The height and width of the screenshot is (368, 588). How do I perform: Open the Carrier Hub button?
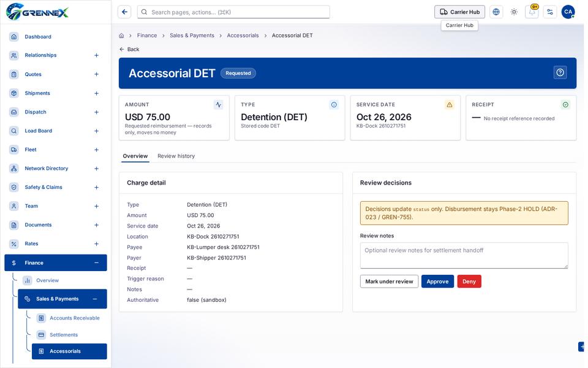point(459,12)
